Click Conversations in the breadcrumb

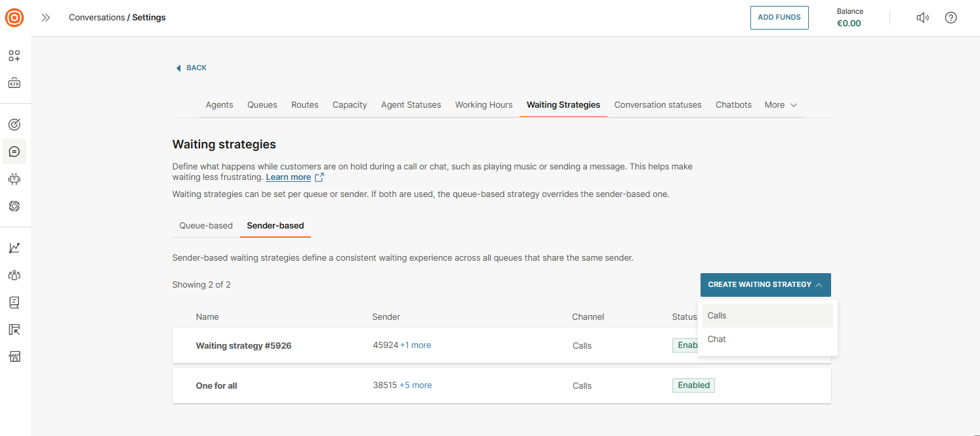pyautogui.click(x=97, y=18)
